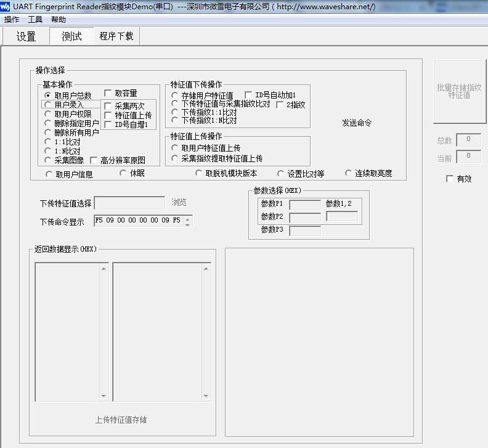Screen dimensions: 488x448
Task: Click scroll-up arrow of right return data box
Action: click(x=206, y=268)
